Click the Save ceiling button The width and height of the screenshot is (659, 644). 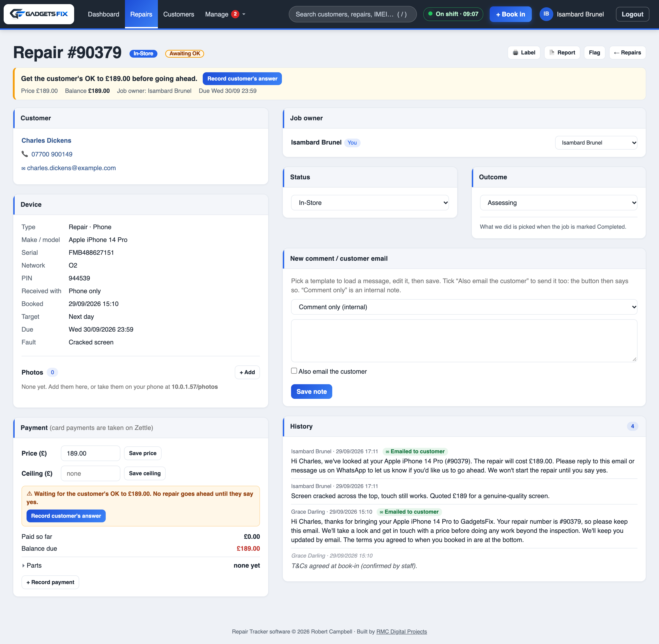tap(145, 474)
